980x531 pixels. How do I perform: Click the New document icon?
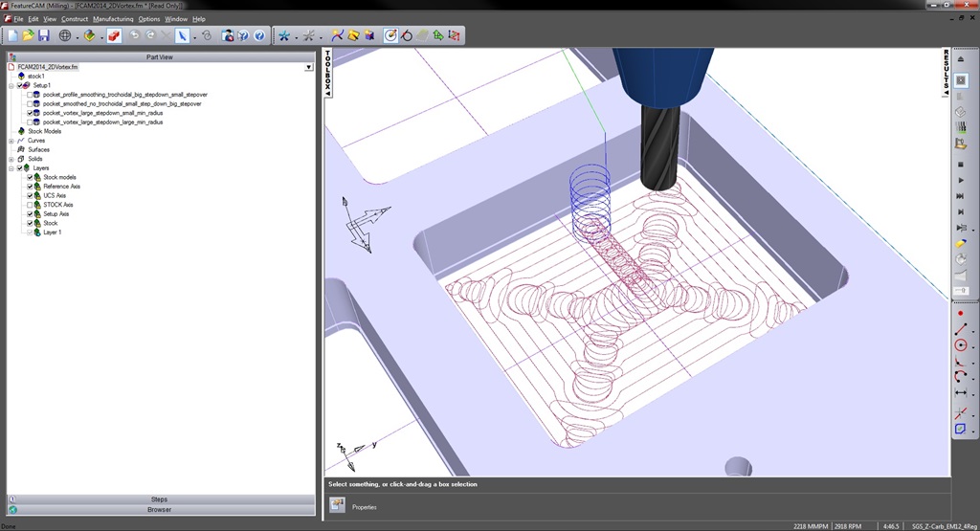(12, 35)
